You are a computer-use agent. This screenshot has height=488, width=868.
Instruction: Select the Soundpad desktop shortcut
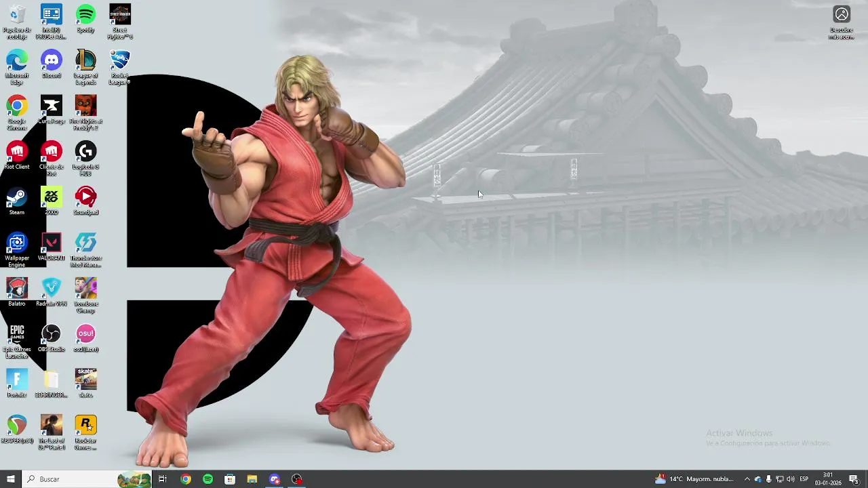(85, 201)
